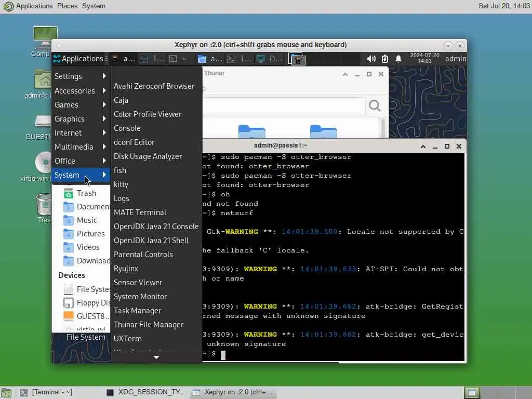Open the Settings submenu

pyautogui.click(x=81, y=76)
